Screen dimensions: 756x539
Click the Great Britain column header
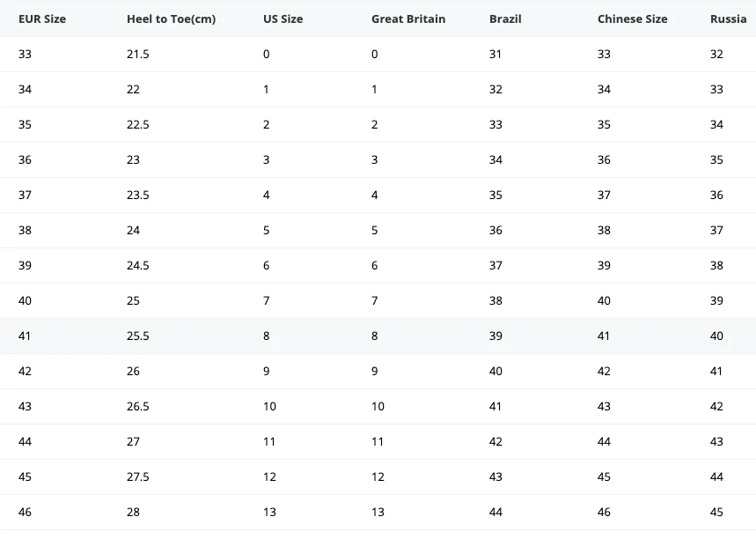(408, 18)
